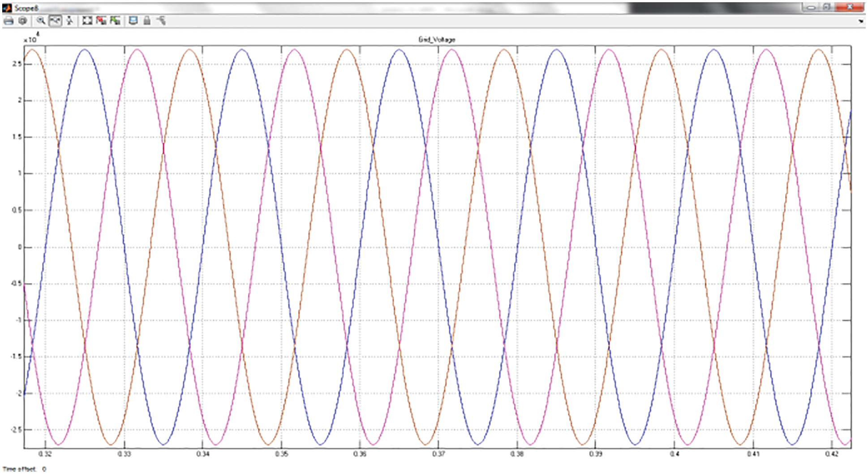Click the Scope8 window title bar
The width and height of the screenshot is (868, 474).
[x=314, y=8]
